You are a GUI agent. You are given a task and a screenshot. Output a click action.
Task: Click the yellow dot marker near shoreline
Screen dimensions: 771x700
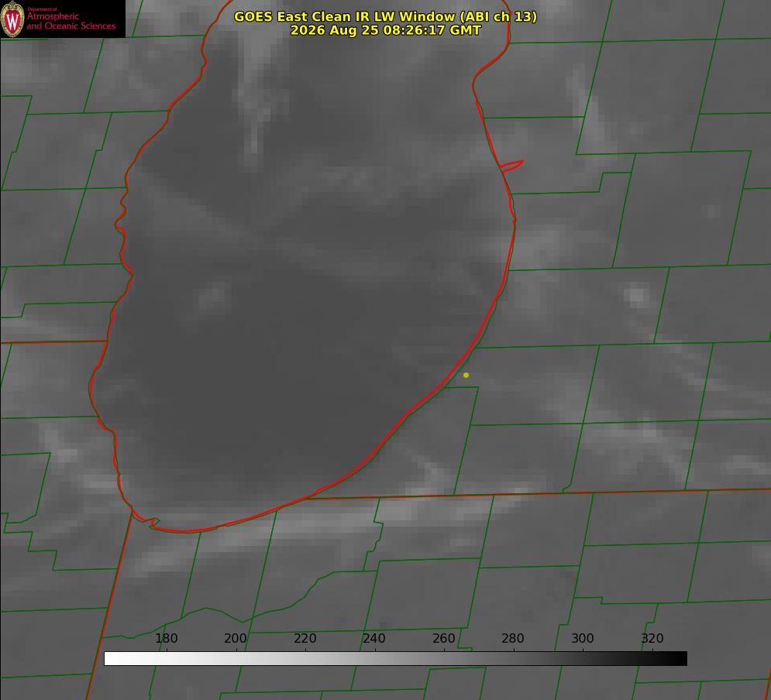click(x=466, y=375)
